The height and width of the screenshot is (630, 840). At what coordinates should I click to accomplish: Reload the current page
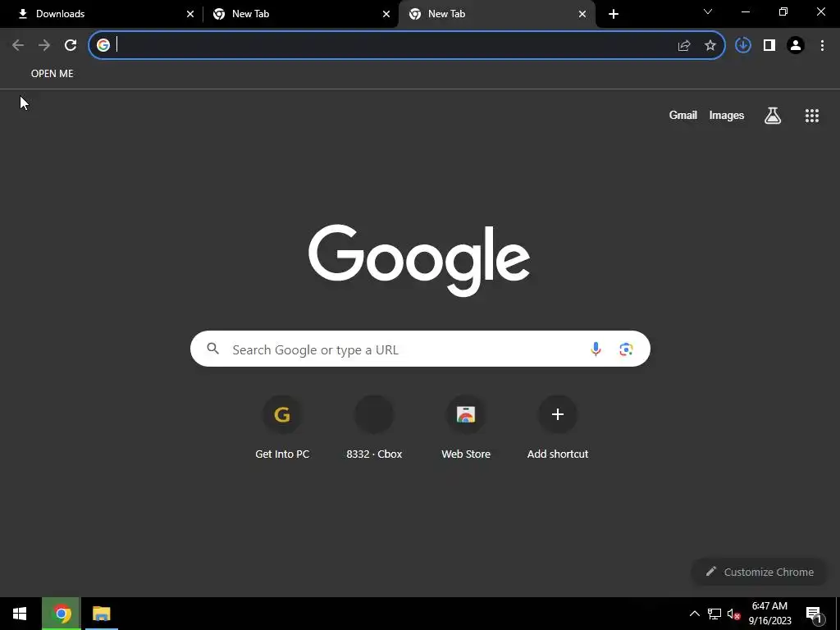coord(71,46)
